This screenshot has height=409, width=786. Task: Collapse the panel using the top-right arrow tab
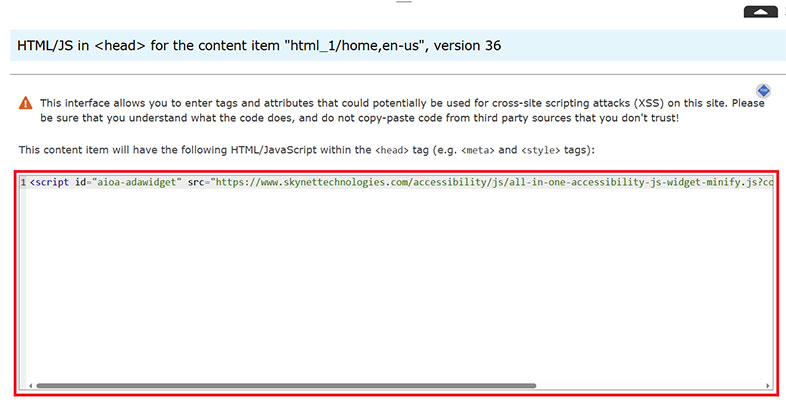(x=762, y=11)
